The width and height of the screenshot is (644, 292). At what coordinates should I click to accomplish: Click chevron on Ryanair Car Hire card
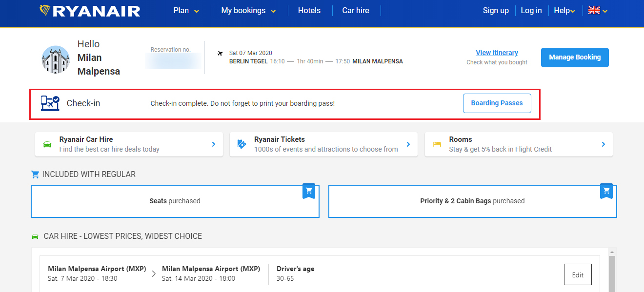213,144
